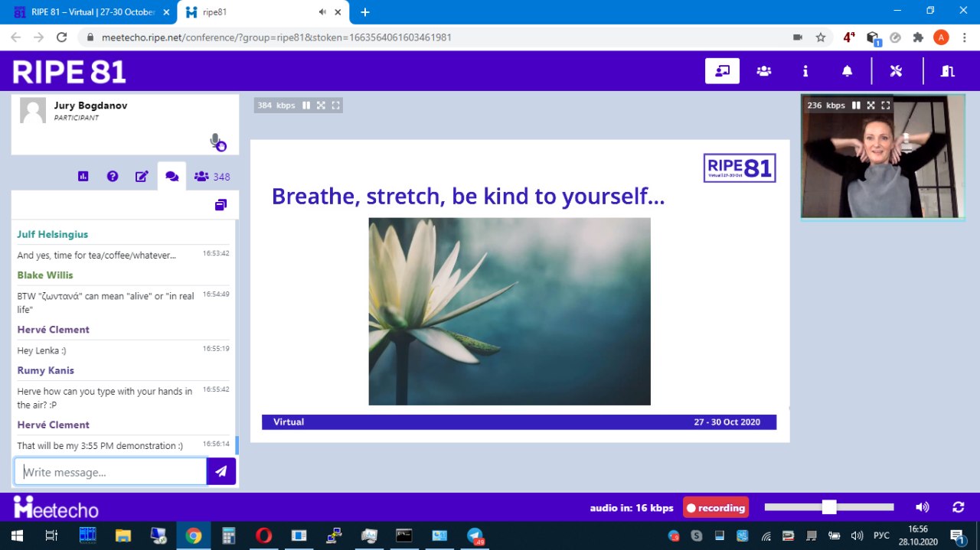Pause the 384 kbps slide stream
The width and height of the screenshot is (980, 550).
[306, 106]
